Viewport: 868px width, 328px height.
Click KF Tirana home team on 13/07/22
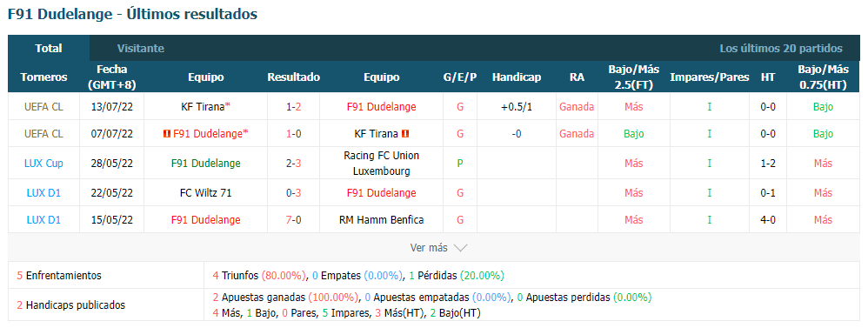[x=202, y=107]
